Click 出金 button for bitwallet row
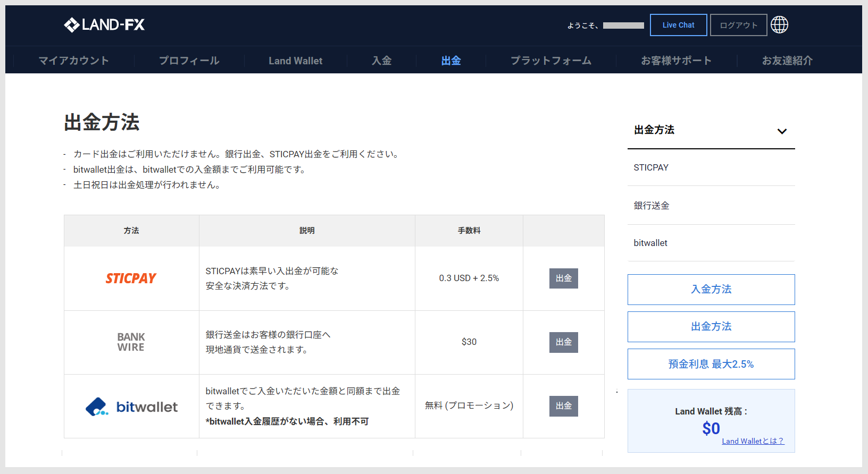This screenshot has height=474, width=868. tap(563, 406)
